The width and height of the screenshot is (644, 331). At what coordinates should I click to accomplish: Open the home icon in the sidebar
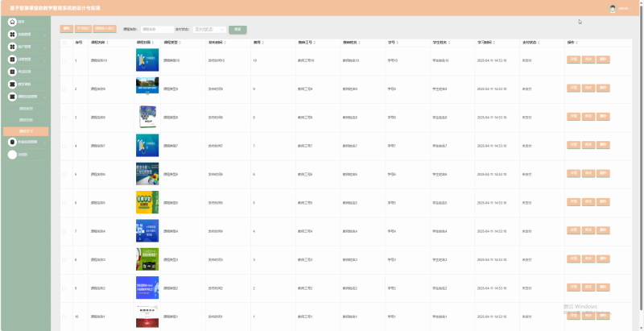coord(12,22)
